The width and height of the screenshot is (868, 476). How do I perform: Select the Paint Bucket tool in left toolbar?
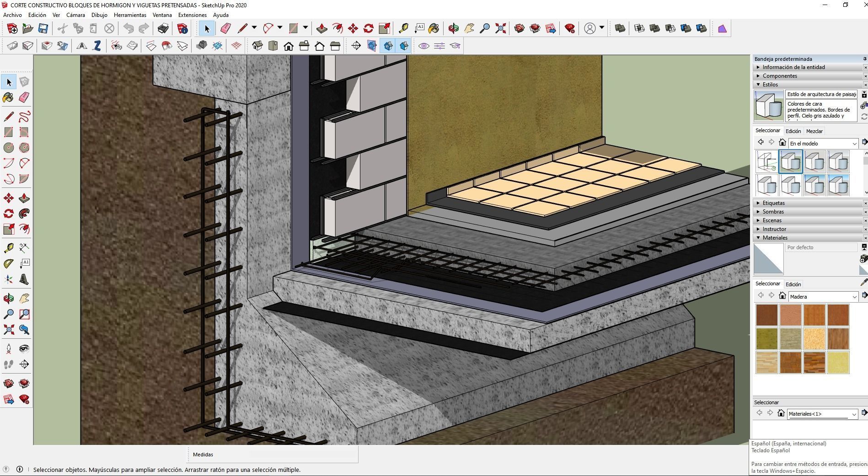coord(8,97)
